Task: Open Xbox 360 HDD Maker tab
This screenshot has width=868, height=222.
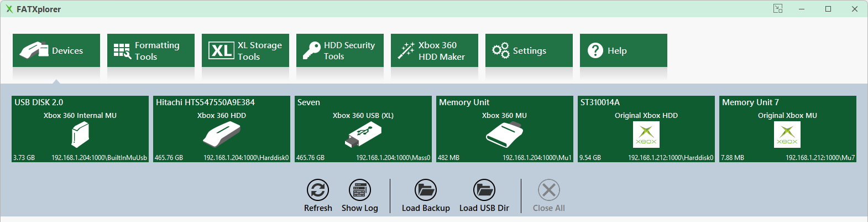Action: click(435, 50)
